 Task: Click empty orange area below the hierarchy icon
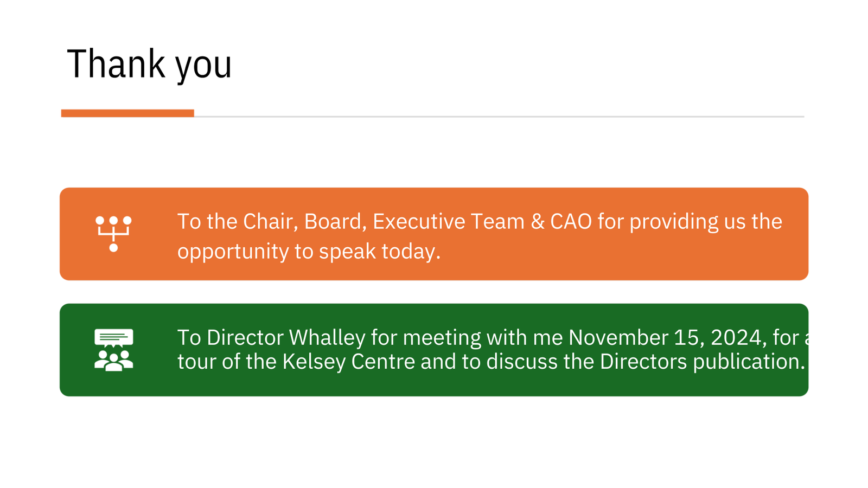[113, 267]
